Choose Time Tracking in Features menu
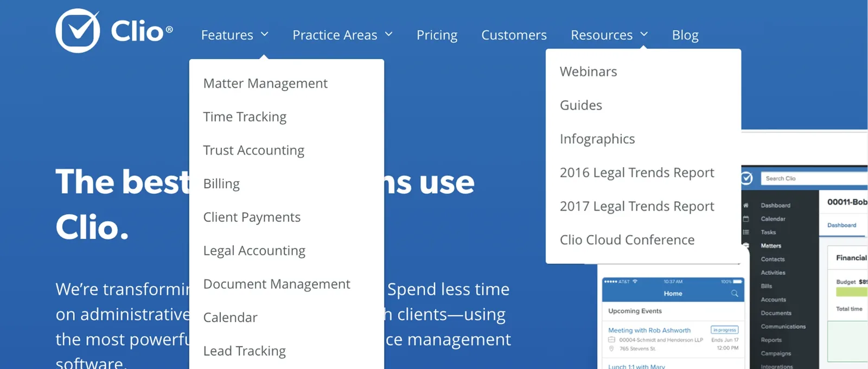Viewport: 868px width, 369px height. pos(245,117)
